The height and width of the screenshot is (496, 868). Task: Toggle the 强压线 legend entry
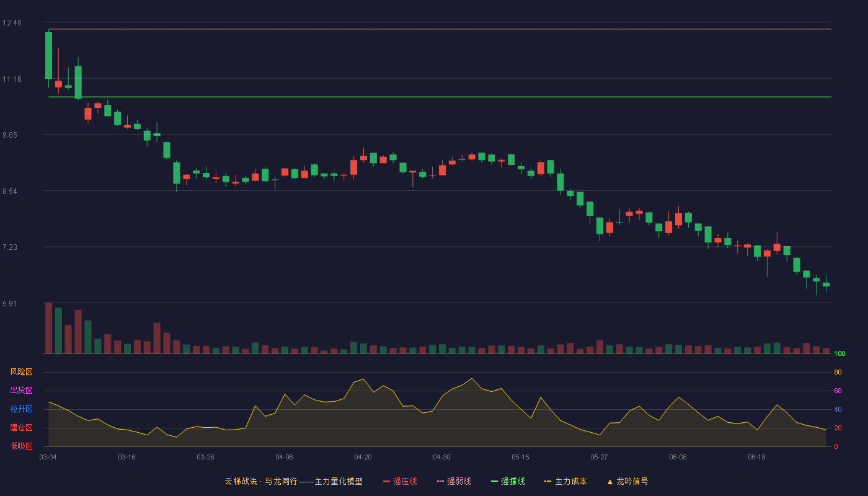click(400, 481)
